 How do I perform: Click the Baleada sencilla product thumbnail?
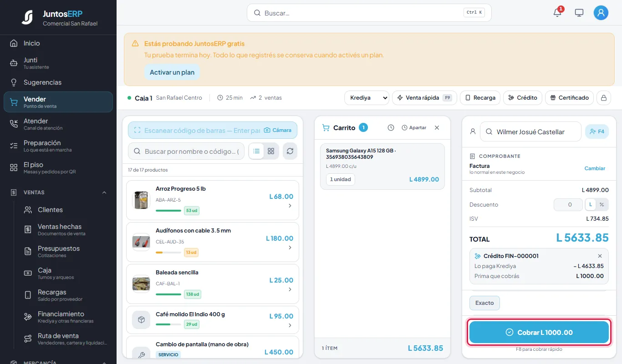tap(141, 284)
